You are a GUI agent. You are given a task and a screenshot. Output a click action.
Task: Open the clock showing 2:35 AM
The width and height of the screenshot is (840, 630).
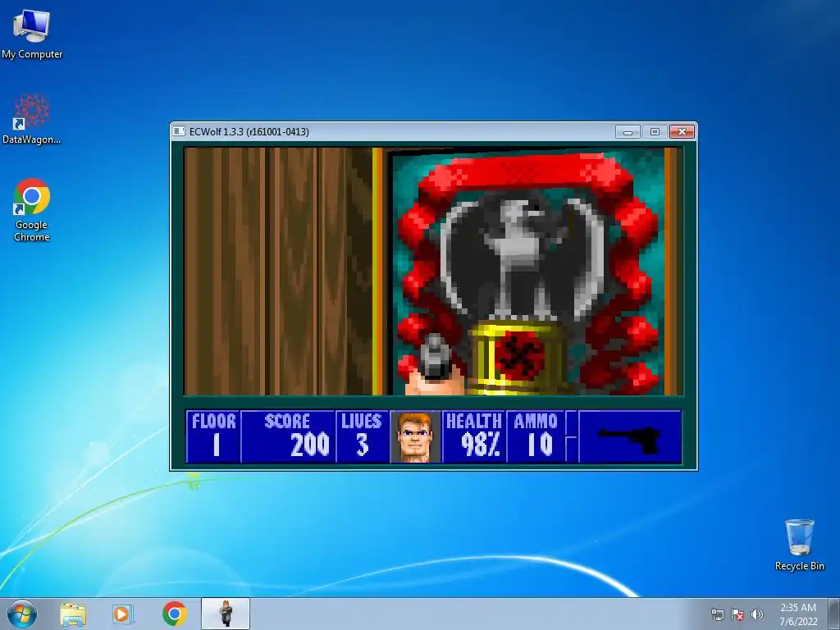coord(798,614)
